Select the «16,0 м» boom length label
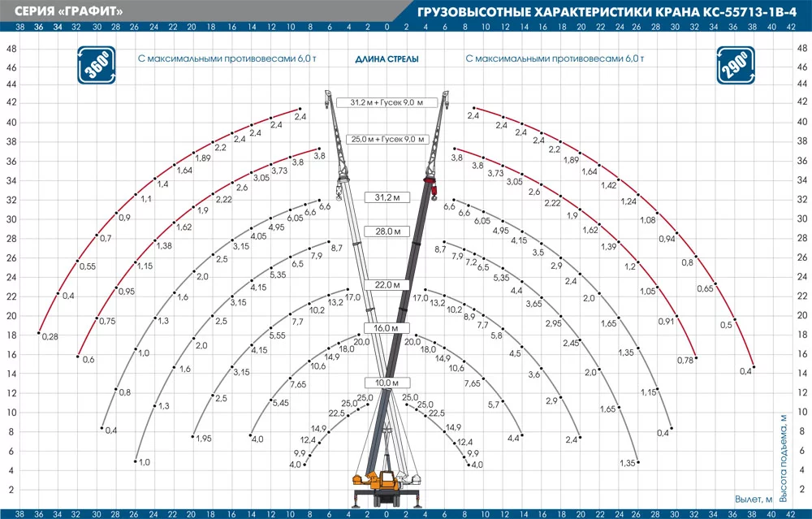Screen dimensions: 812x519 pyautogui.click(x=387, y=328)
